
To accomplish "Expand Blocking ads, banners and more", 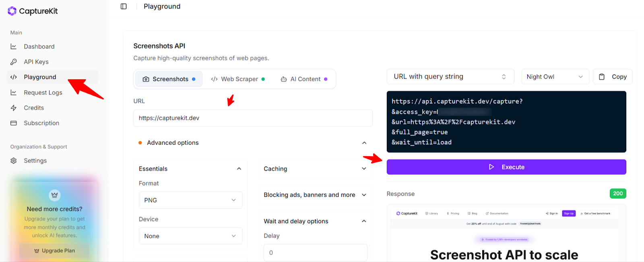I will coord(315,195).
